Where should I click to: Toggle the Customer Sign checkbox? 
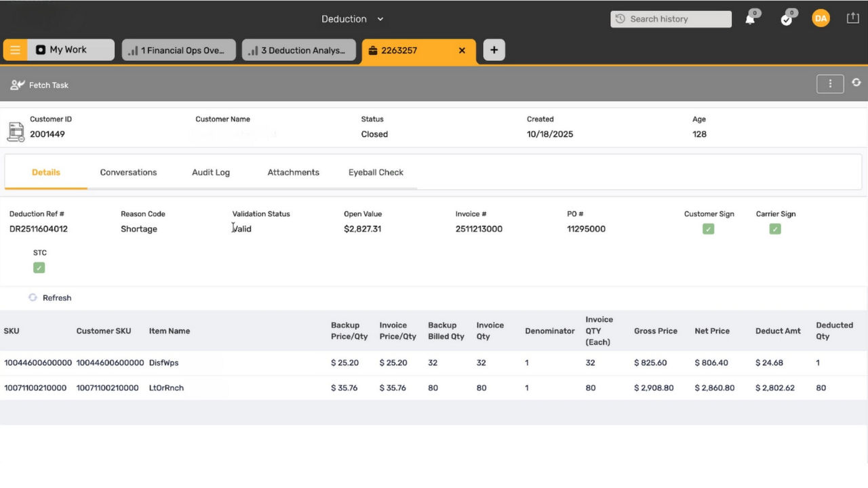(708, 229)
